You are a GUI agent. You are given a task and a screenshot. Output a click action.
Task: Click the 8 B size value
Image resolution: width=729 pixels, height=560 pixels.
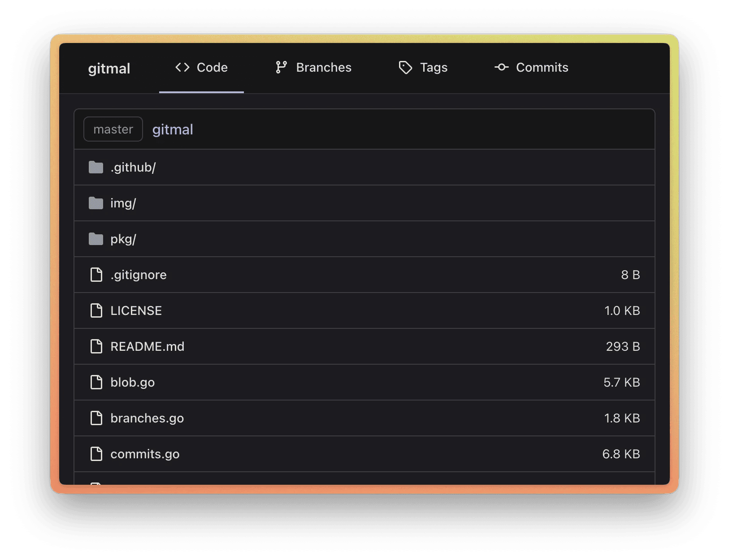[630, 275]
